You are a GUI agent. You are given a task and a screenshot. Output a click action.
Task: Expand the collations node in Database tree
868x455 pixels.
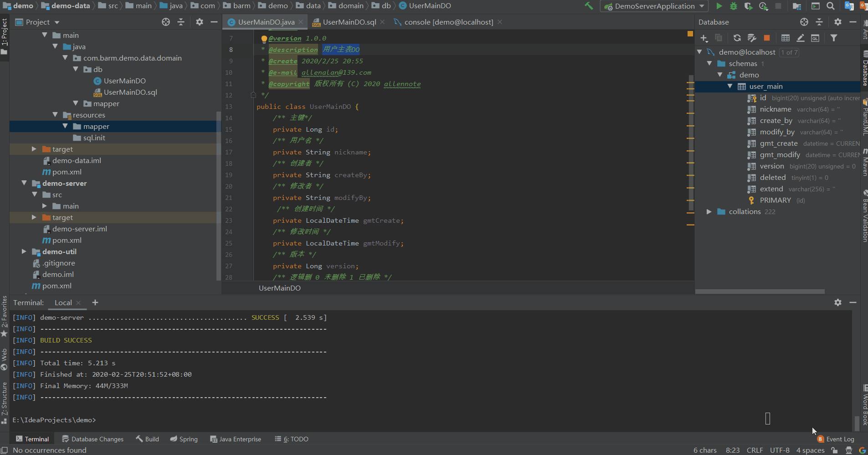pos(709,212)
